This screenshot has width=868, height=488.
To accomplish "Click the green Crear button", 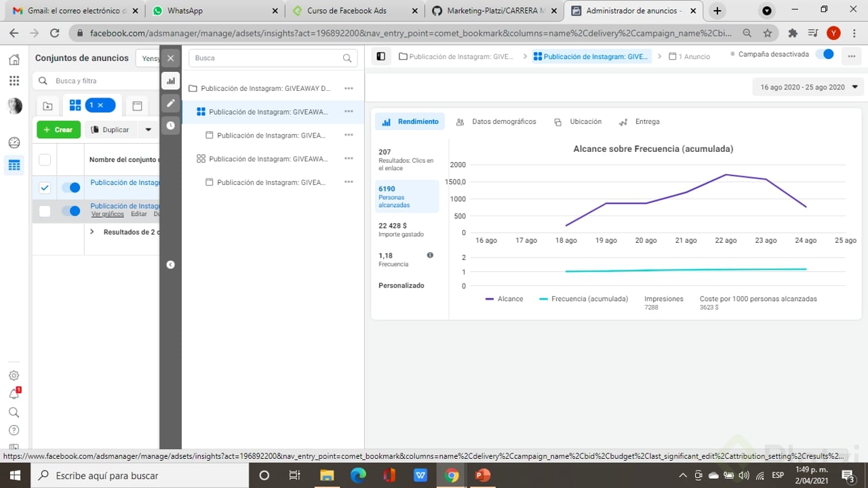I will (x=58, y=129).
